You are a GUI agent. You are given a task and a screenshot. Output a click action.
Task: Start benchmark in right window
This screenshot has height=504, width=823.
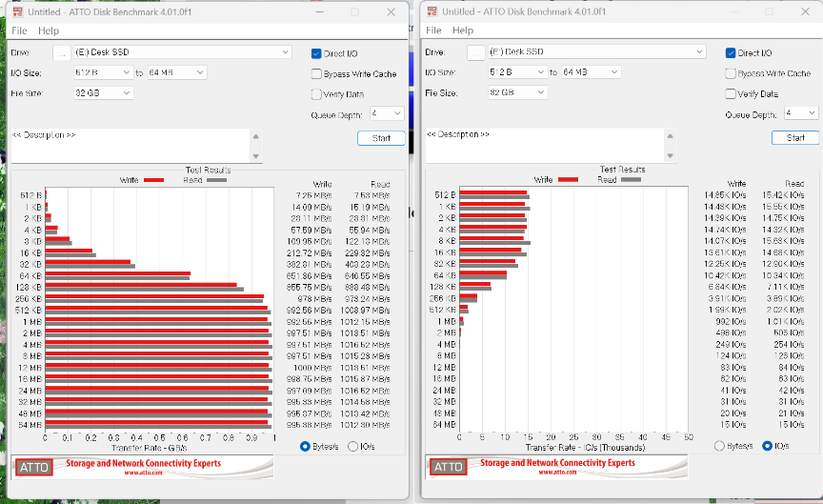pos(795,137)
